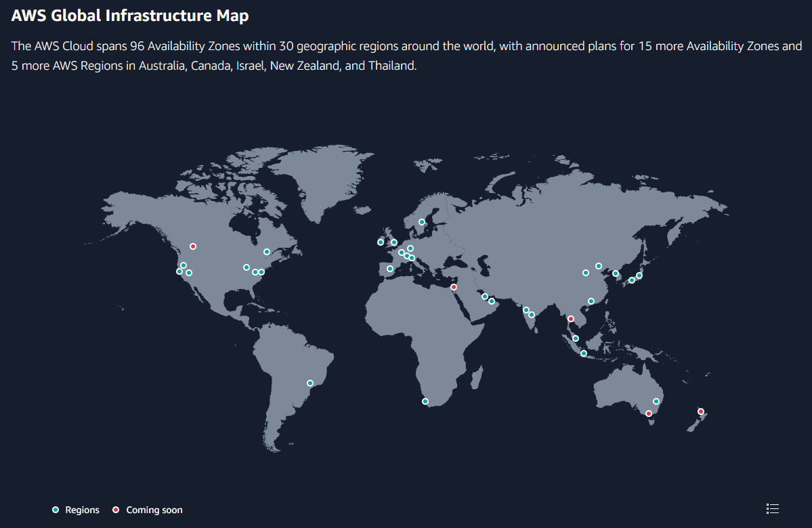Click the Montreal region marker in eastern Canada

point(267,252)
